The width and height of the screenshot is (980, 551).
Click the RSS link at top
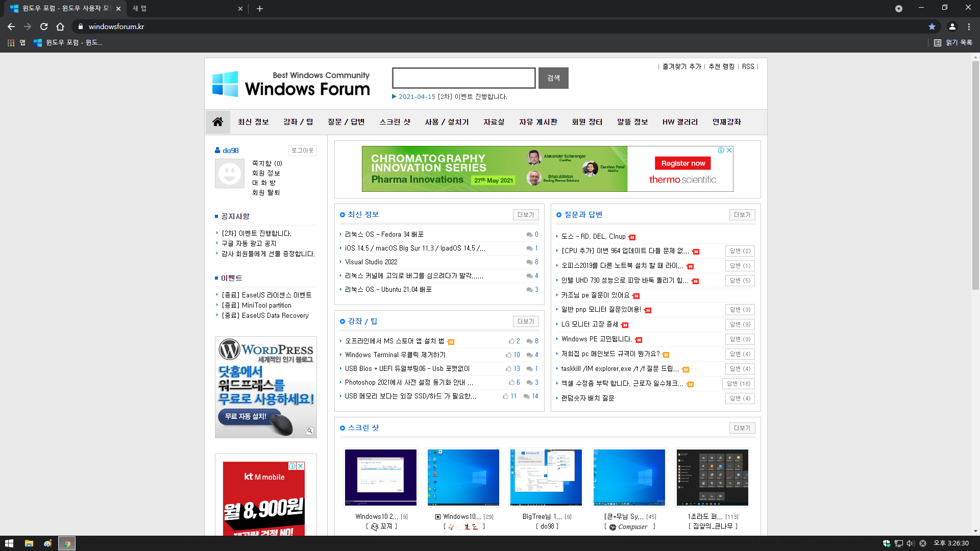(x=748, y=66)
